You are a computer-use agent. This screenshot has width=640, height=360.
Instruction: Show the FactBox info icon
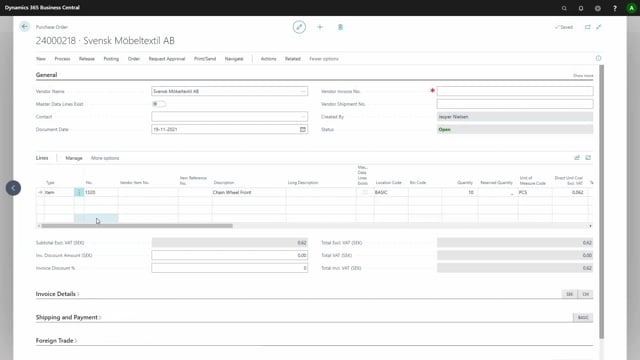pyautogui.click(x=598, y=58)
